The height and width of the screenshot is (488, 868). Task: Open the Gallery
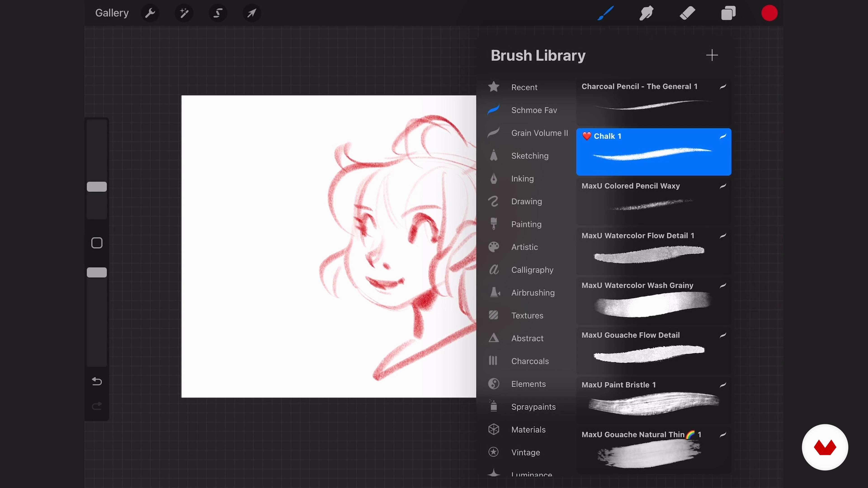pyautogui.click(x=112, y=13)
